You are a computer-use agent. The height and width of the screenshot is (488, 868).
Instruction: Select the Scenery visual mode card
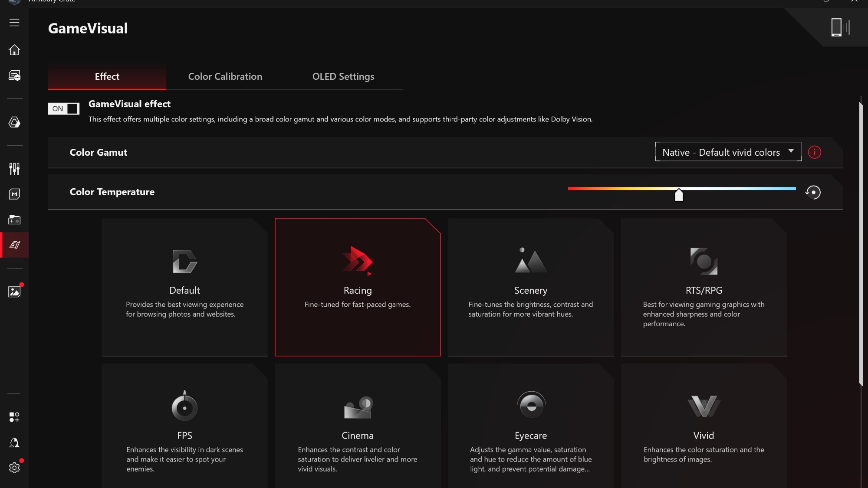[x=531, y=287]
